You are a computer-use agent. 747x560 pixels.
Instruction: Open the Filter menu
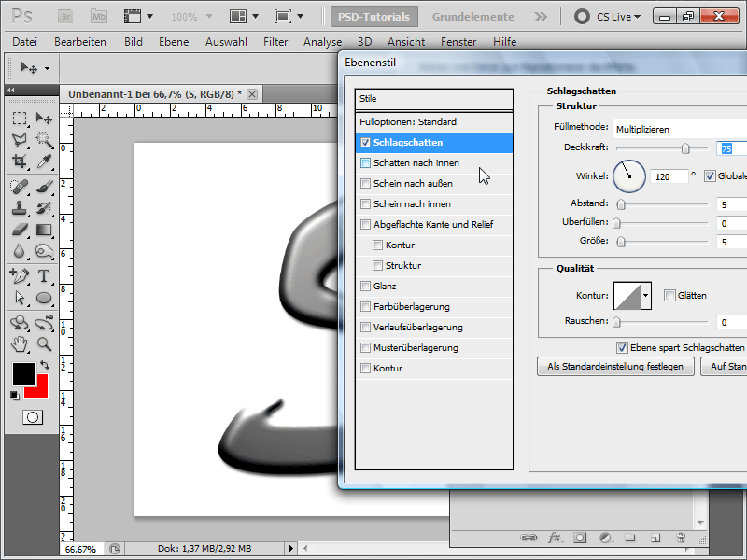click(275, 42)
